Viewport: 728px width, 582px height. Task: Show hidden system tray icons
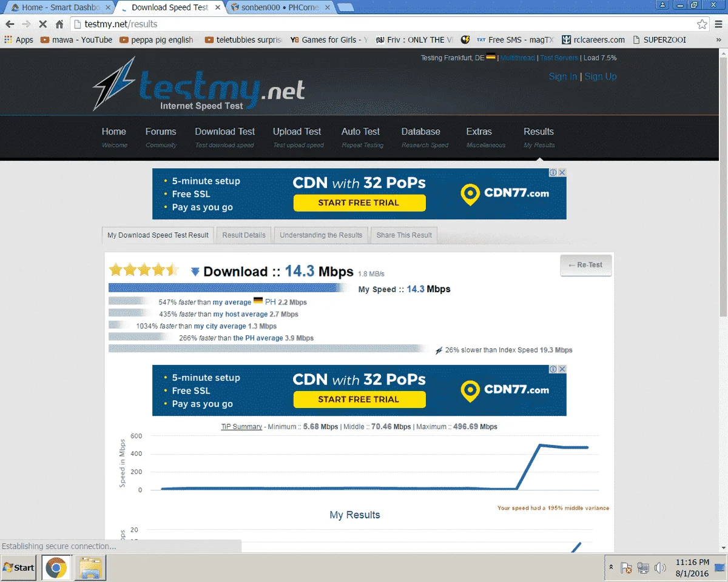[x=612, y=567]
